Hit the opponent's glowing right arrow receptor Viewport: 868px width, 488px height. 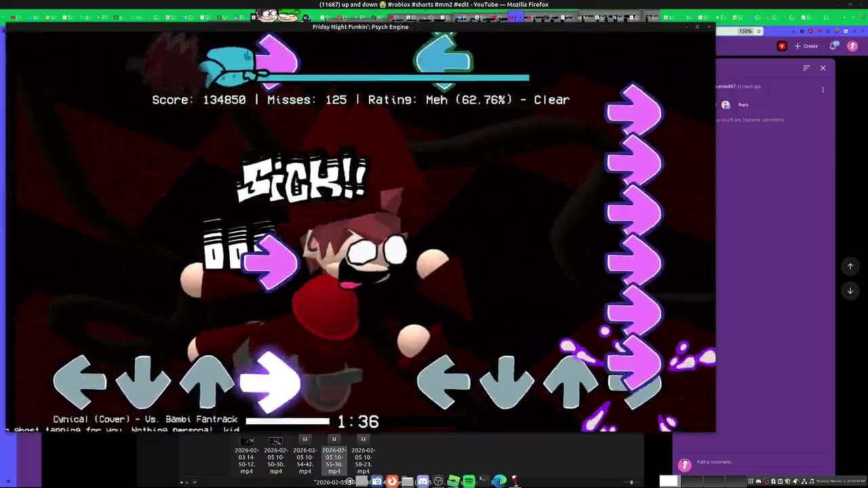[271, 383]
